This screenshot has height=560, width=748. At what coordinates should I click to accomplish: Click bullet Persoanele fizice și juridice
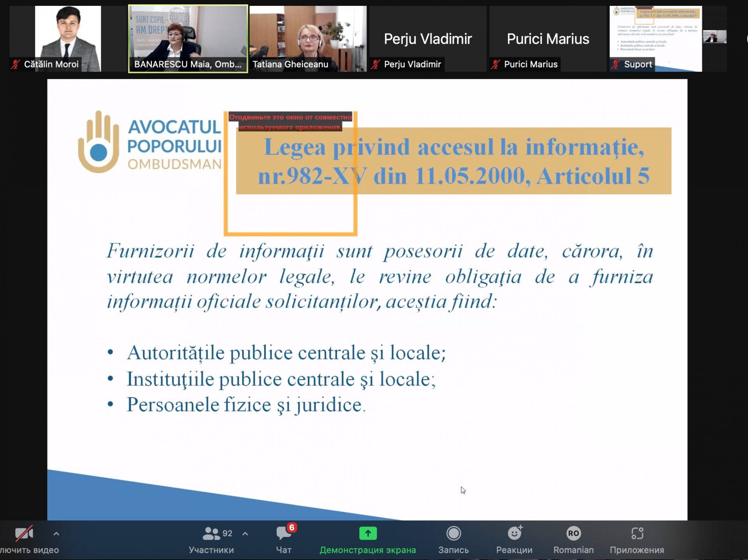coord(246,405)
